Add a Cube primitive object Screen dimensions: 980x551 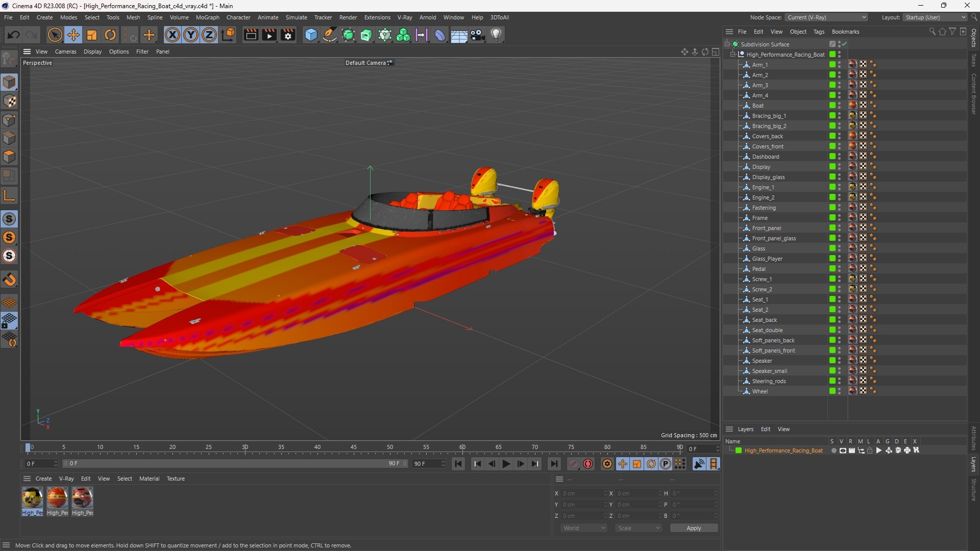[311, 35]
